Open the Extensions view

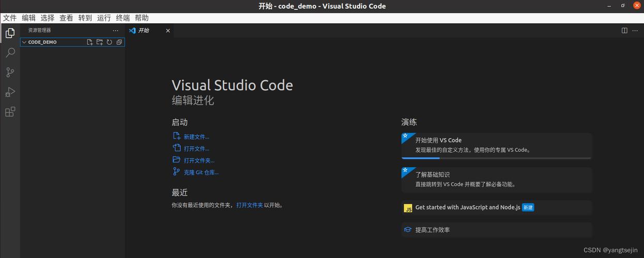coord(10,111)
